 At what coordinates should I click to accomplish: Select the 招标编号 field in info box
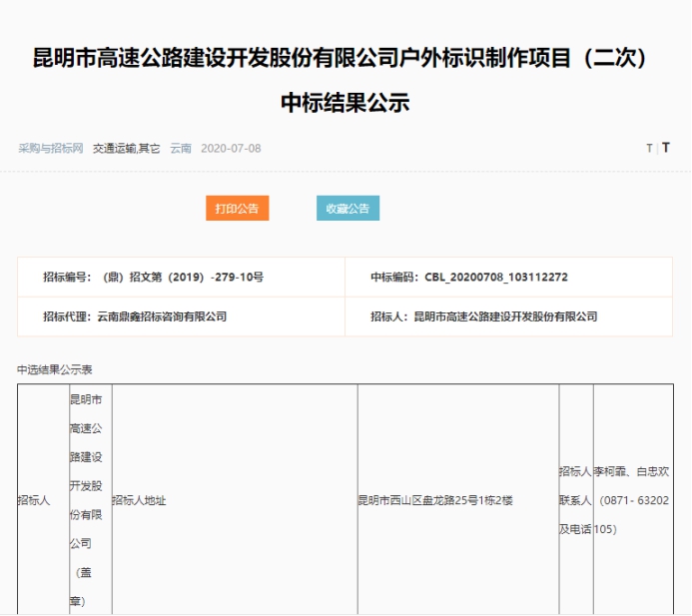[153, 277]
